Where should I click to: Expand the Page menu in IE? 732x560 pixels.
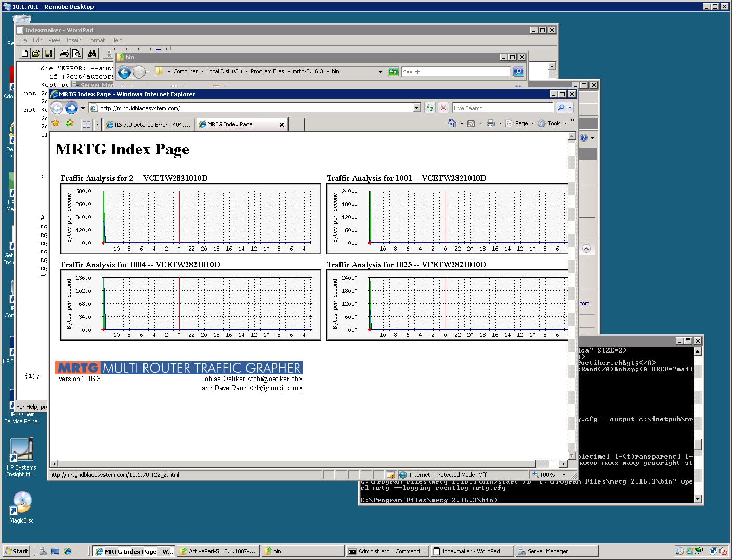coord(520,123)
